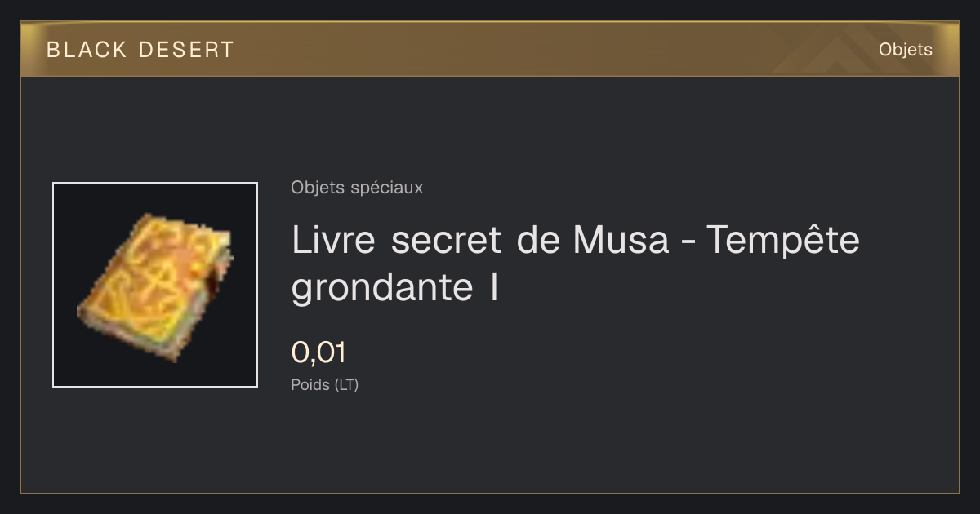Click the Objets spéciaux category text
The image size is (980, 514).
coord(357,188)
